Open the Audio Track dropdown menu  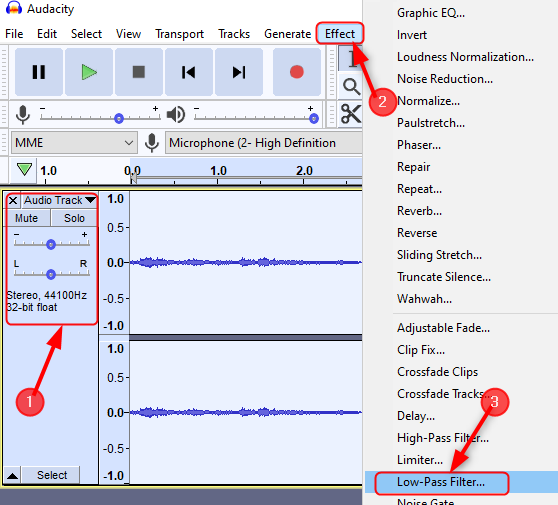pyautogui.click(x=59, y=201)
